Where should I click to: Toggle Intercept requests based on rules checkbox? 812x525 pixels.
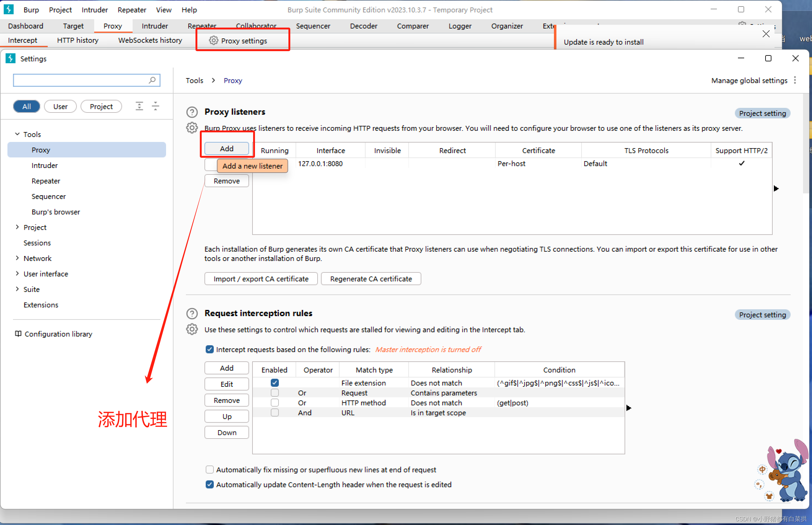pyautogui.click(x=209, y=350)
